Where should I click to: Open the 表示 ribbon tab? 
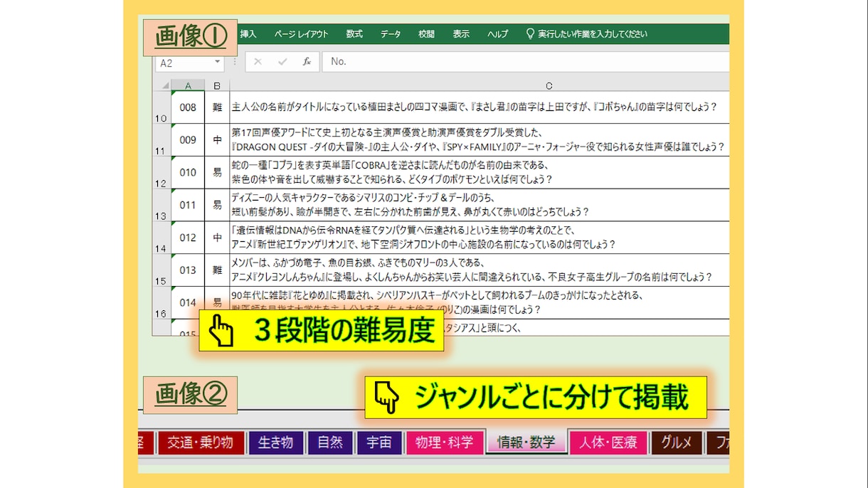coord(461,34)
